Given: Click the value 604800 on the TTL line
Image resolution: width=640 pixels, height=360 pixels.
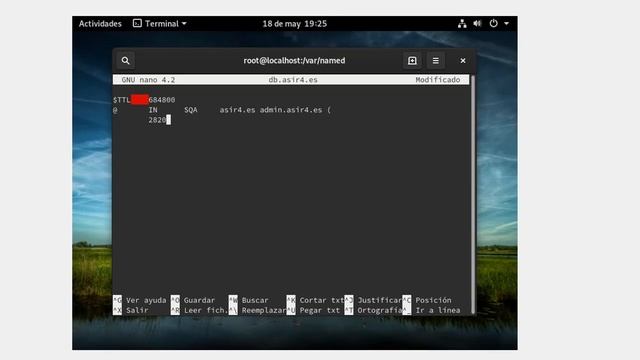Looking at the screenshot, I should coord(162,100).
